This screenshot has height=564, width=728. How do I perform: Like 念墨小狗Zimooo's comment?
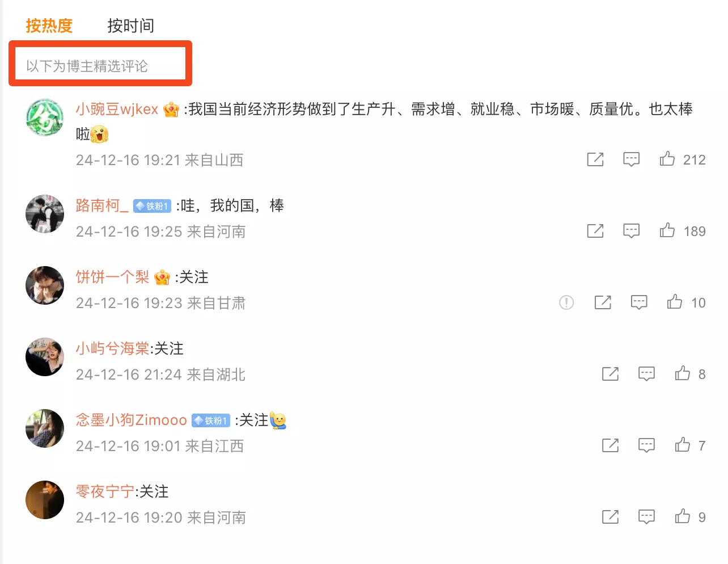pos(683,445)
